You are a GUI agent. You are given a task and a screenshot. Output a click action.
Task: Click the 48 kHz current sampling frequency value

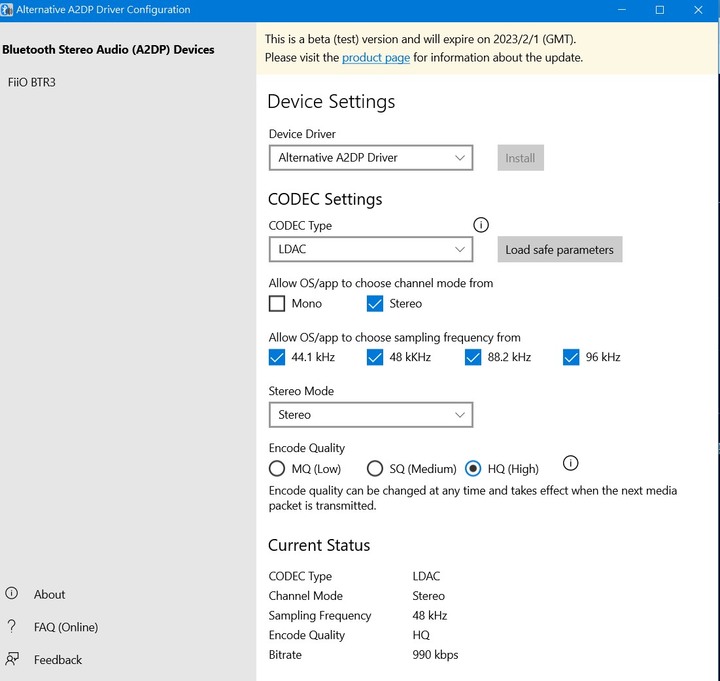430,615
